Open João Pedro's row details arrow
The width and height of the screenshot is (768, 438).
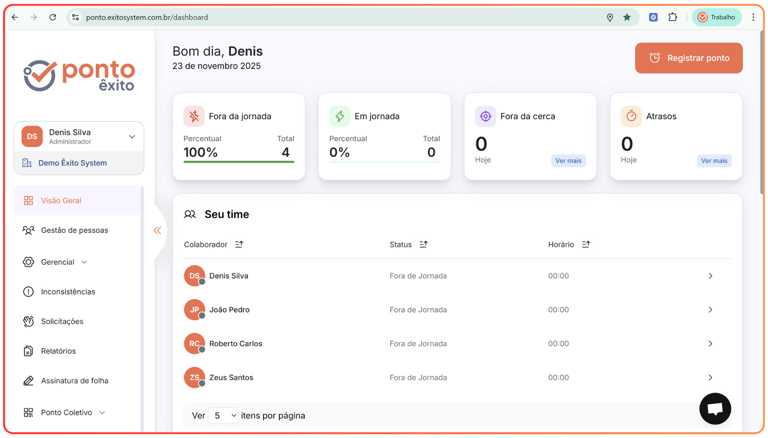point(710,310)
